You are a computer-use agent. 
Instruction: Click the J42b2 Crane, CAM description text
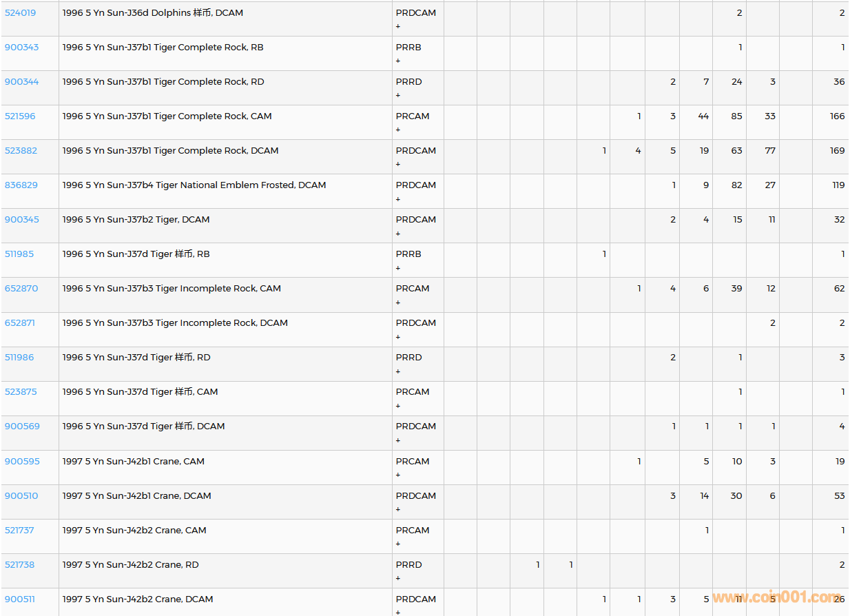(x=134, y=531)
